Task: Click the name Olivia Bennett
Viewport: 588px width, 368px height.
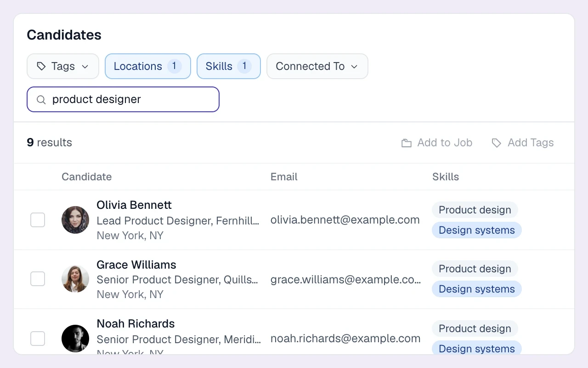Action: click(134, 205)
